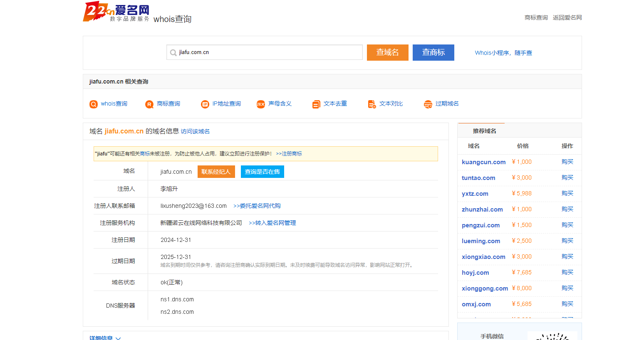Open the hoyj.com domain link
The height and width of the screenshot is (340, 644).
point(476,273)
